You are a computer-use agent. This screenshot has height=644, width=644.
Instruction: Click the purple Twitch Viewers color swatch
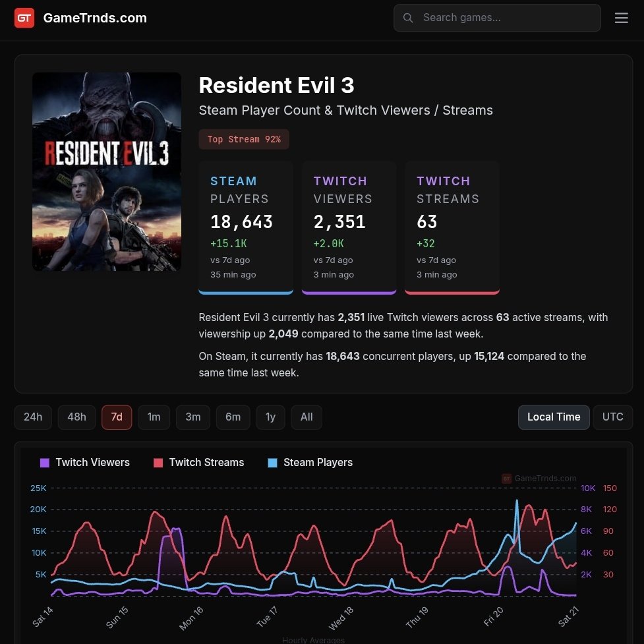click(x=44, y=462)
